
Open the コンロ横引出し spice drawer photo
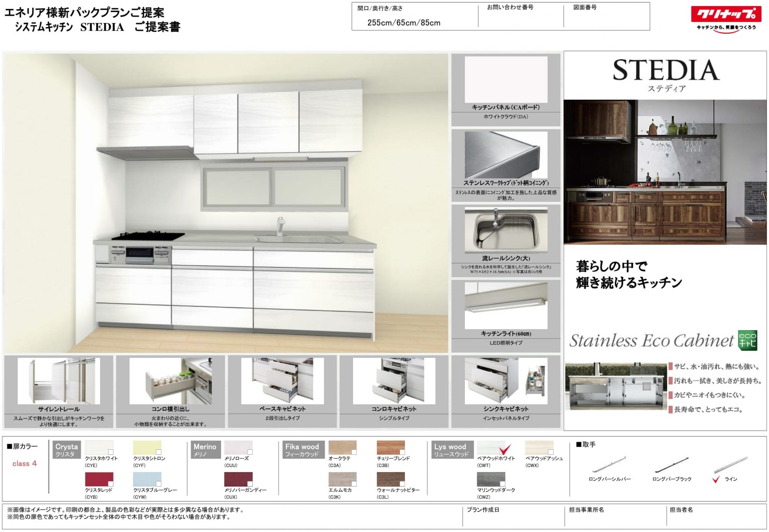pos(170,381)
